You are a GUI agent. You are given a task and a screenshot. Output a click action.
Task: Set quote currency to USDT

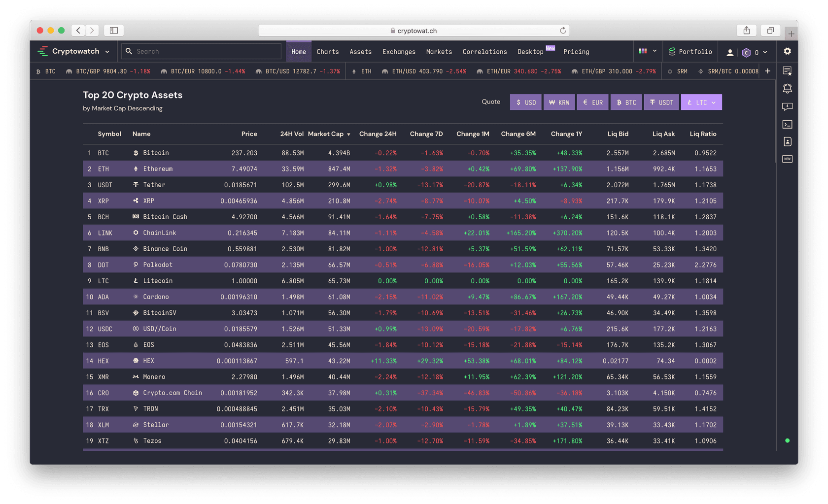(x=661, y=102)
